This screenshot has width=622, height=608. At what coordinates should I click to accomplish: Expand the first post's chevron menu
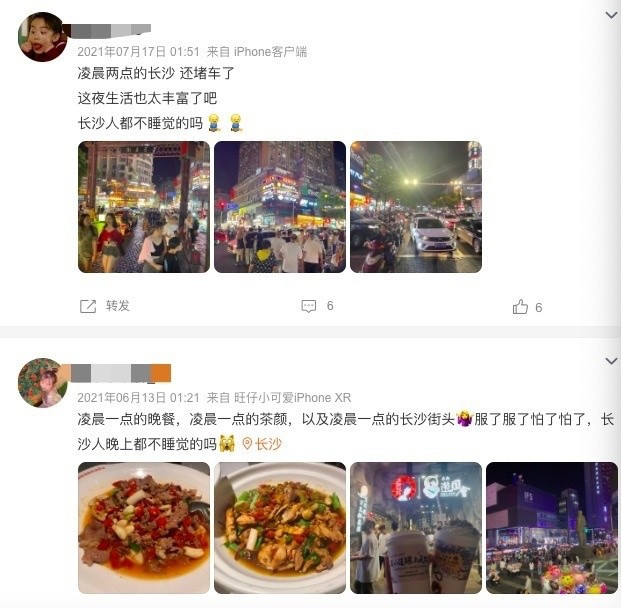(x=611, y=15)
